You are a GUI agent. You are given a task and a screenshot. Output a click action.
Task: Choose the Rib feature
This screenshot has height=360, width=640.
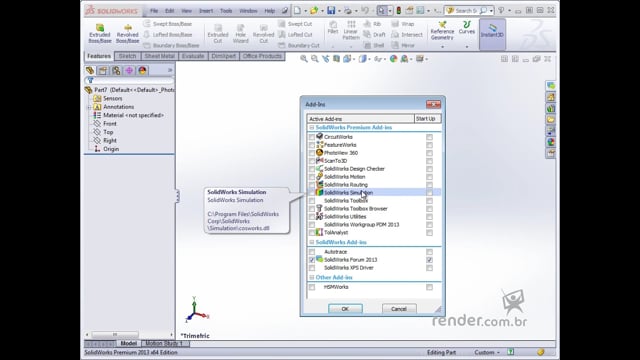(x=372, y=24)
